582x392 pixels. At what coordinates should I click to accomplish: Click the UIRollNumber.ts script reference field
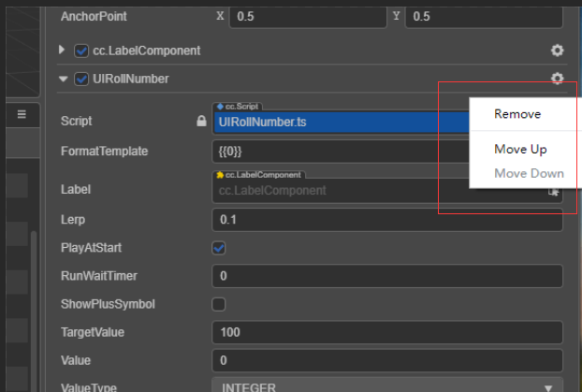(337, 122)
